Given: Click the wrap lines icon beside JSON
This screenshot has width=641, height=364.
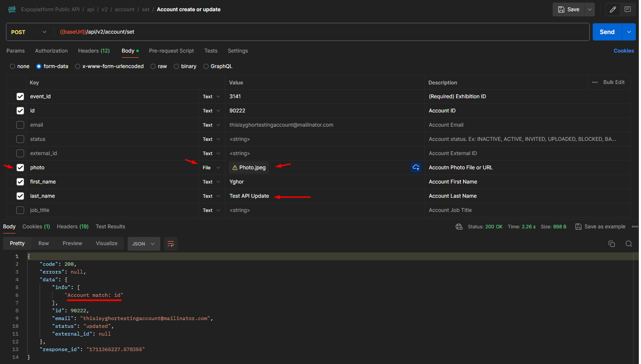Looking at the screenshot, I should 171,244.
